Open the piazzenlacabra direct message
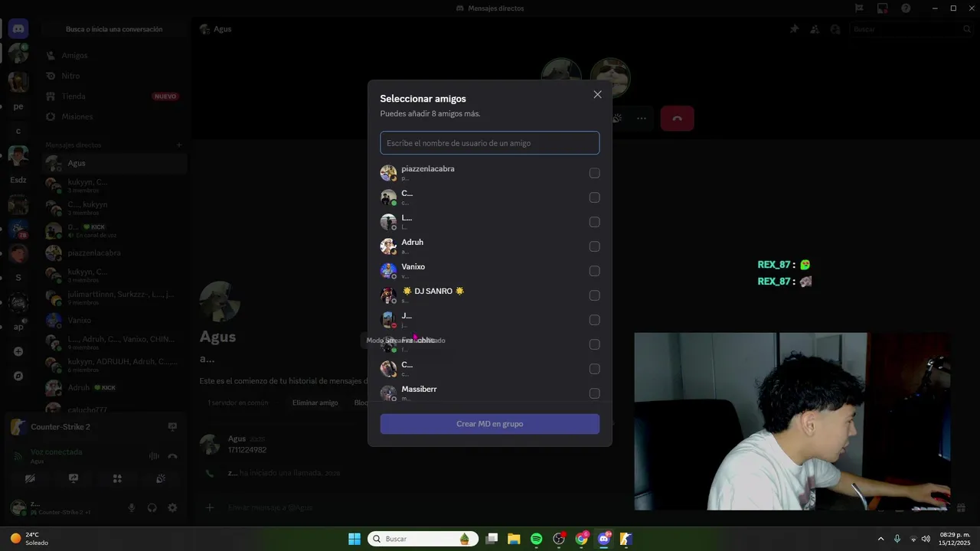The width and height of the screenshot is (980, 551). click(115, 253)
